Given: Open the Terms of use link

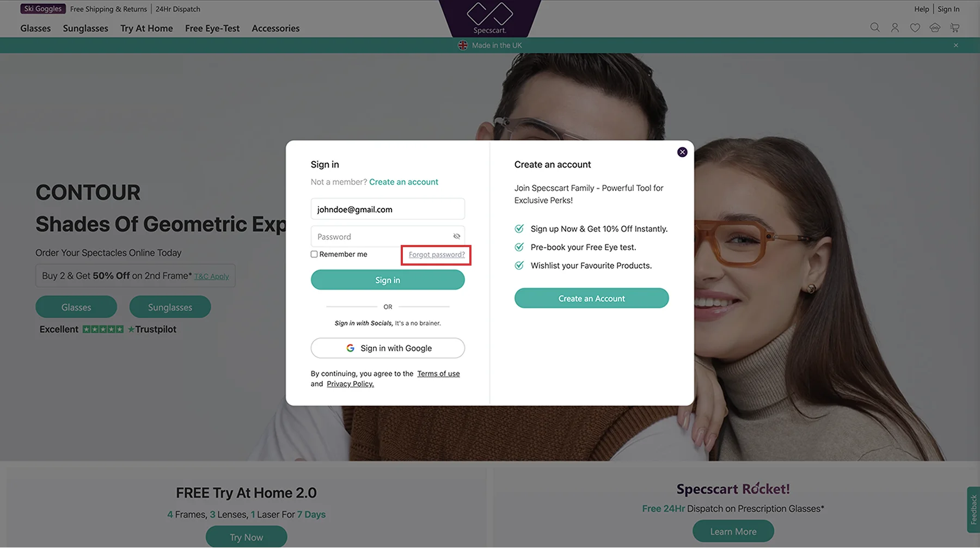Looking at the screenshot, I should [438, 374].
